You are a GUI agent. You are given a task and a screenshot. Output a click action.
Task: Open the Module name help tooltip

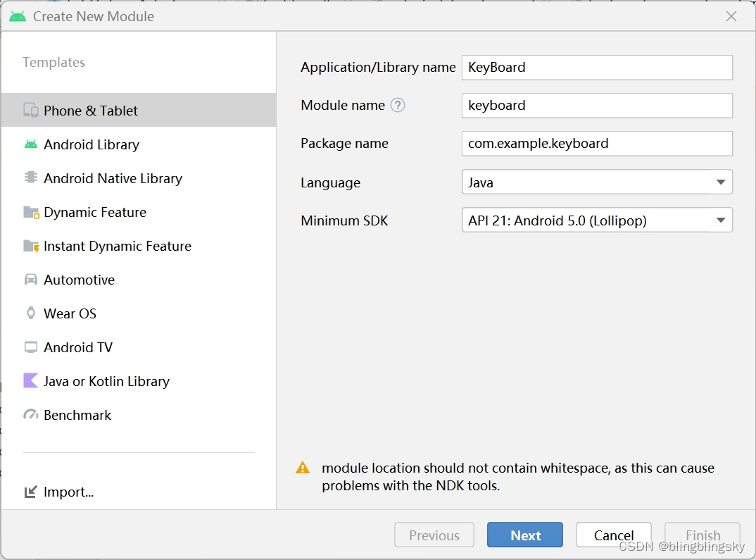click(398, 106)
